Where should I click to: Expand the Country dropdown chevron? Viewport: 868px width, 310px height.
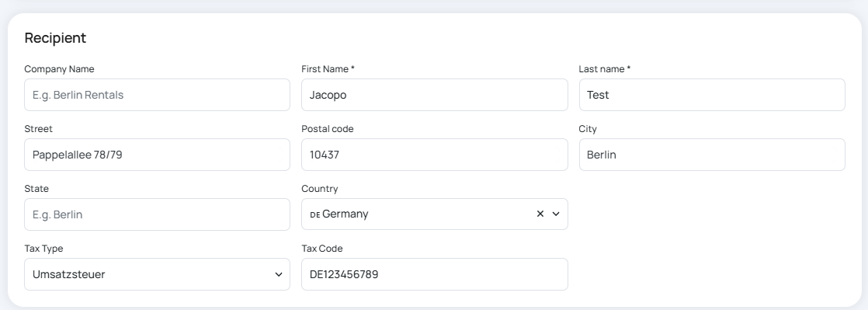point(557,214)
